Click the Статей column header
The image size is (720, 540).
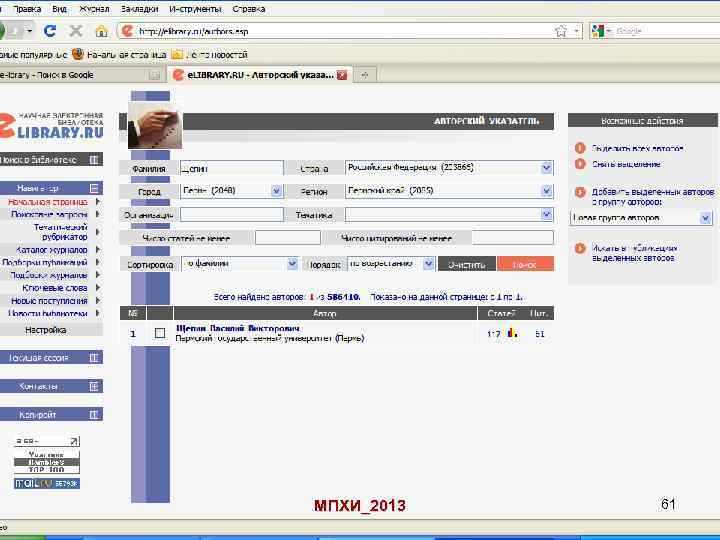tap(501, 313)
